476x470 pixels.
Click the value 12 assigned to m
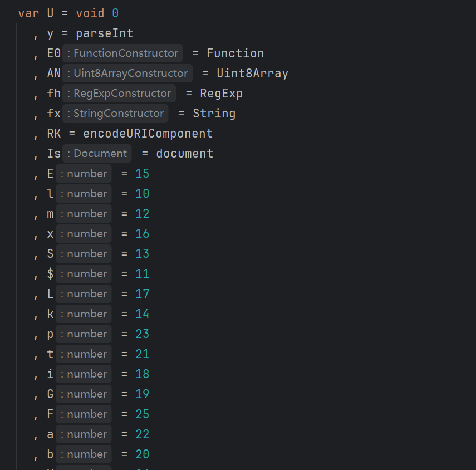(x=142, y=214)
